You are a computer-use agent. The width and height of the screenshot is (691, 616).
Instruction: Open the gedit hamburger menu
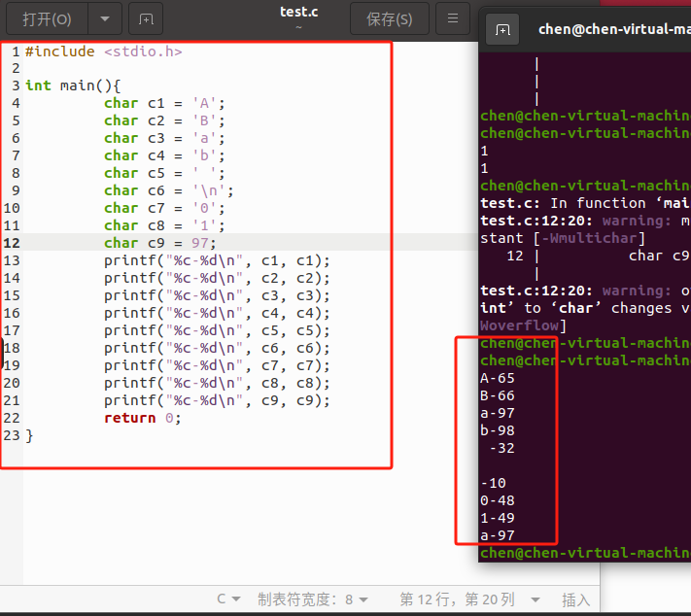tap(452, 18)
